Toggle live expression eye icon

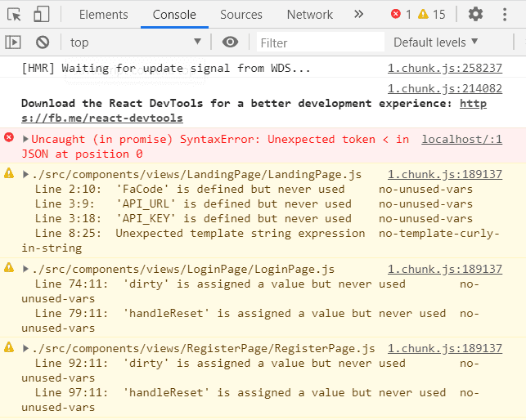(231, 42)
